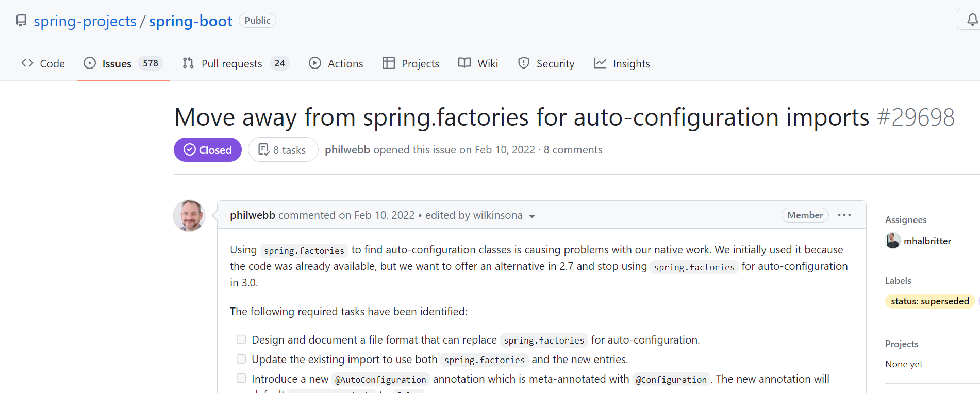Viewport: 980px width, 393px height.
Task: Click the notifications bell icon
Action: pyautogui.click(x=972, y=20)
